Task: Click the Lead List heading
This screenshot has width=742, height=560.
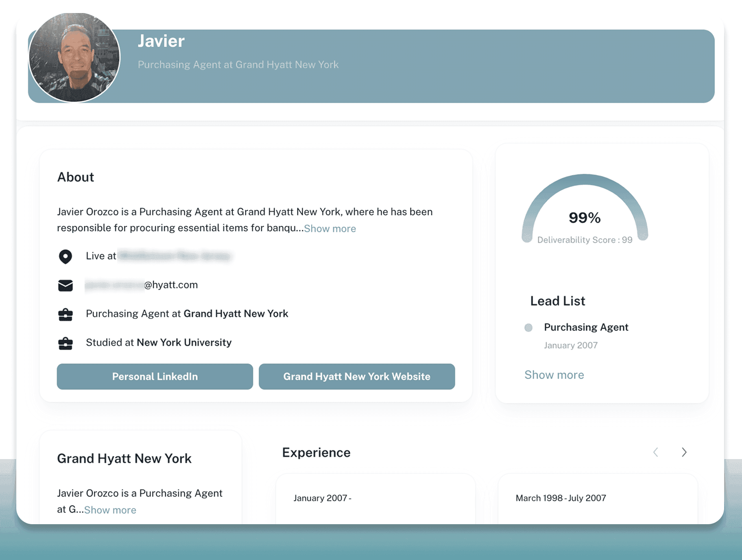Action: (557, 301)
